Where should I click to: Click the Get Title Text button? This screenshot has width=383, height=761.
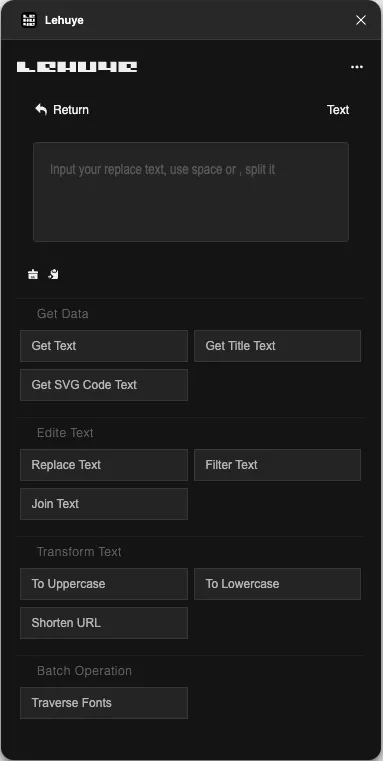tap(277, 346)
